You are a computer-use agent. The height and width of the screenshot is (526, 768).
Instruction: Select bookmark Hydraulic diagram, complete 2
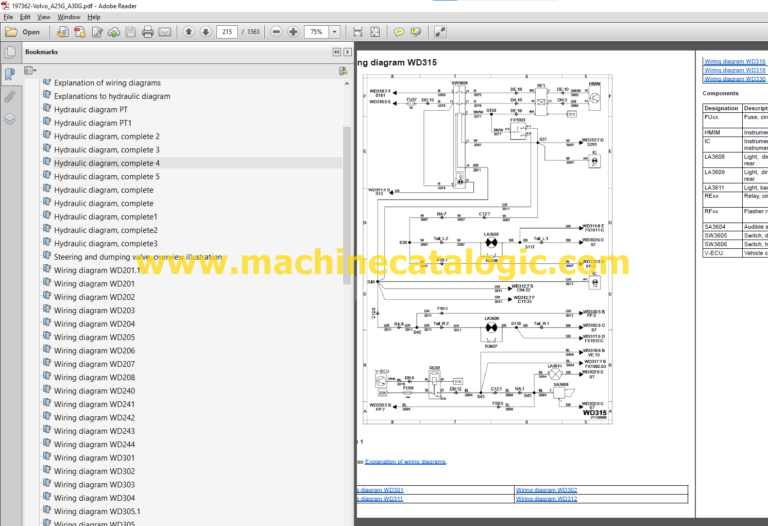point(107,136)
